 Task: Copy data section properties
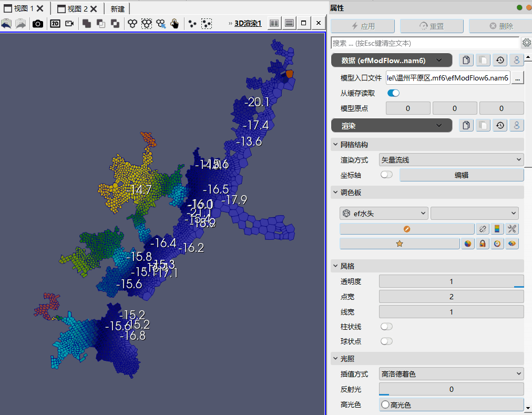pyautogui.click(x=466, y=60)
